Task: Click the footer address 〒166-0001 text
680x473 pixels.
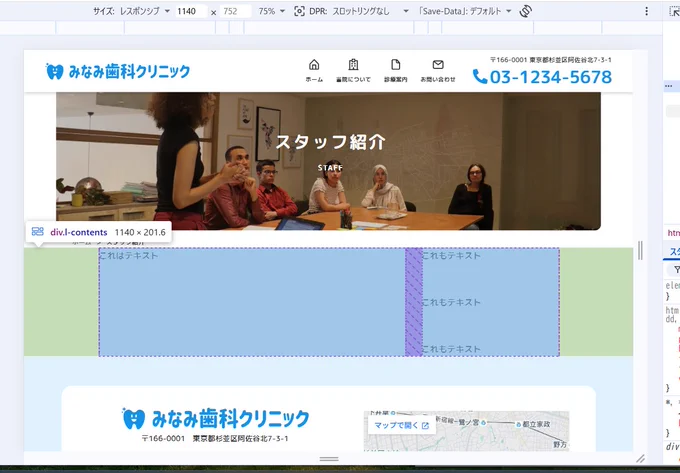Action: coord(215,439)
